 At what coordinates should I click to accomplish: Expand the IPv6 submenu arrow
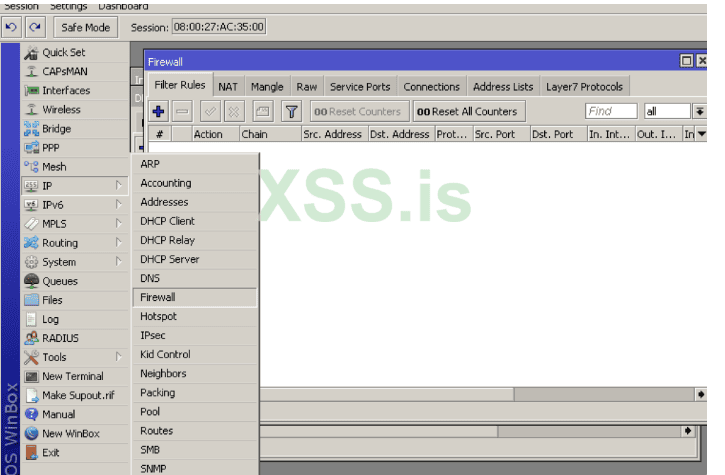[x=118, y=204]
